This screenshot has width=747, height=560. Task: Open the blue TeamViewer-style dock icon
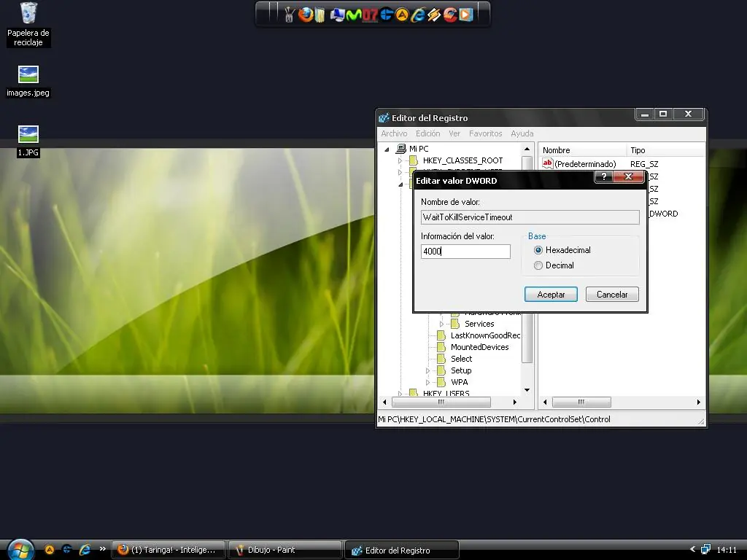(386, 15)
